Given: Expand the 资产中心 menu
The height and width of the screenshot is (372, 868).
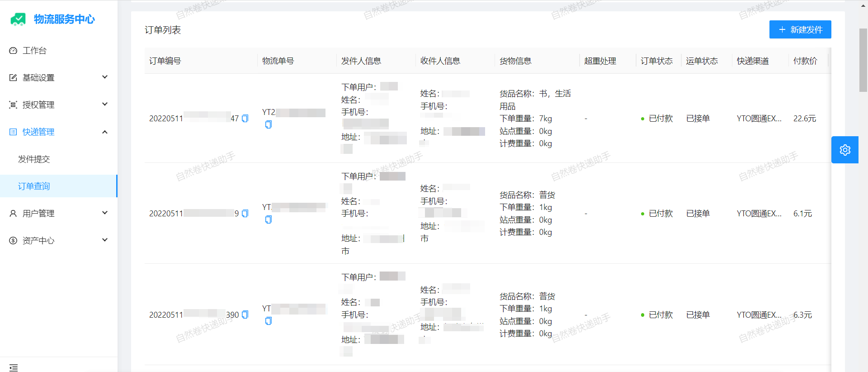Looking at the screenshot, I should click(x=59, y=240).
